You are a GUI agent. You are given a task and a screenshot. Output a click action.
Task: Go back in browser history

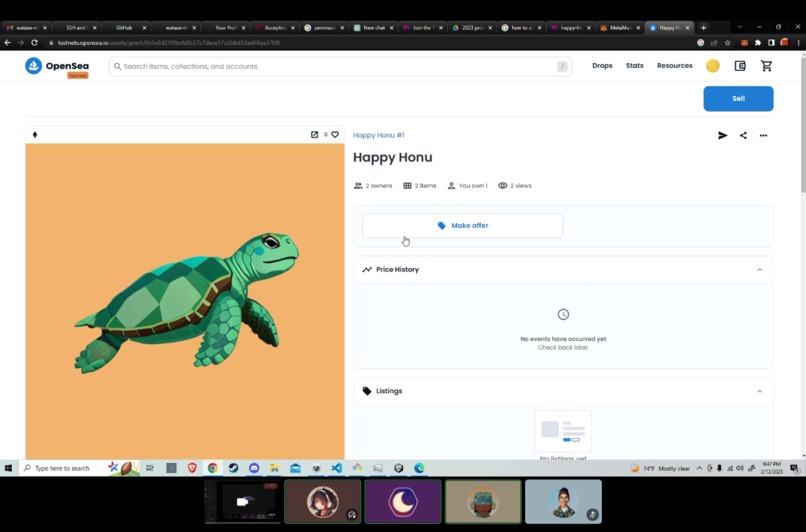7,43
